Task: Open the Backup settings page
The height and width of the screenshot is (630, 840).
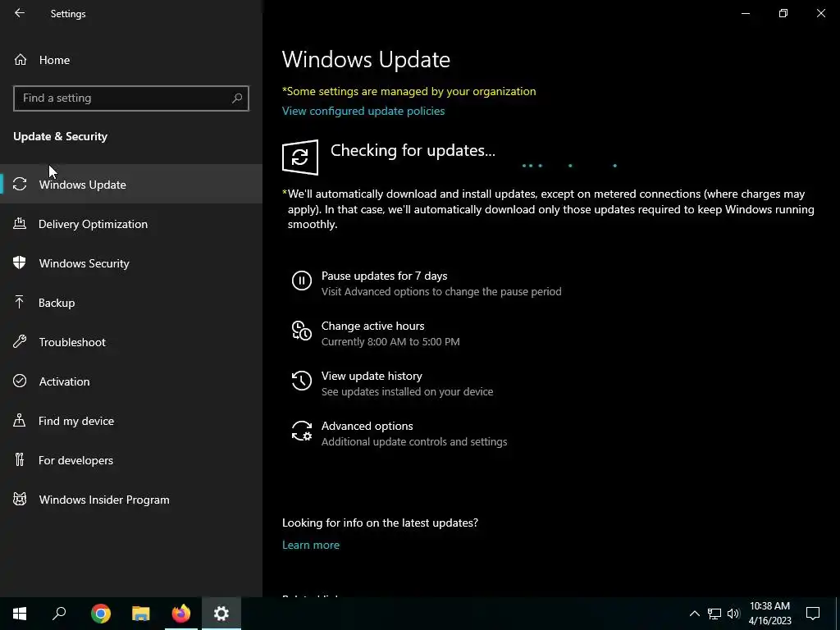Action: point(131,302)
